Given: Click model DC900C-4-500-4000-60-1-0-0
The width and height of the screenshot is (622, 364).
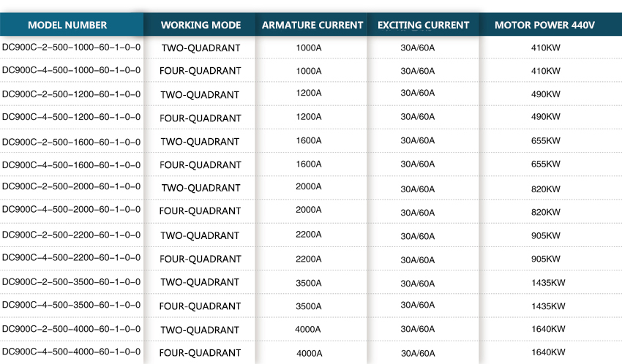Looking at the screenshot, I should pyautogui.click(x=71, y=352).
